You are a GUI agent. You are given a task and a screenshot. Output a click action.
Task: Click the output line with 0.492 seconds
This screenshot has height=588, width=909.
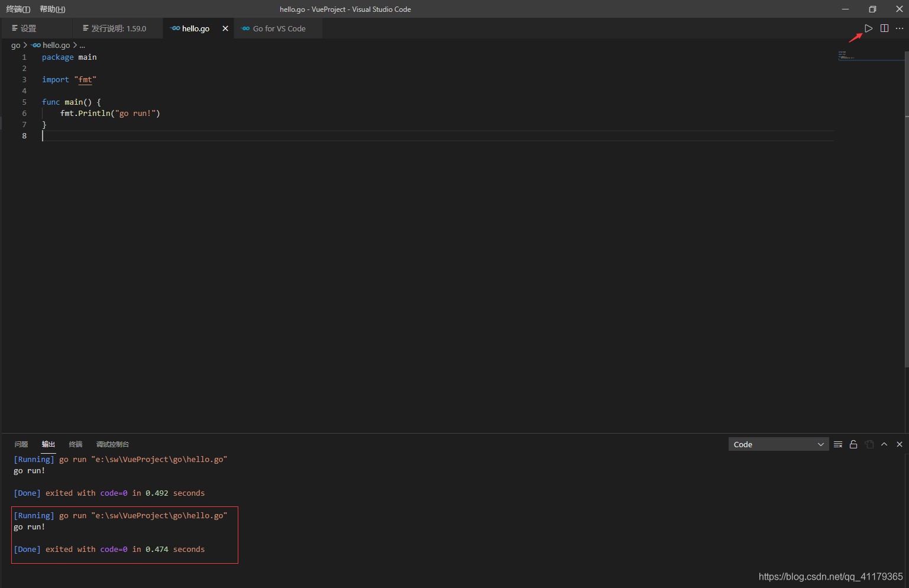[109, 493]
